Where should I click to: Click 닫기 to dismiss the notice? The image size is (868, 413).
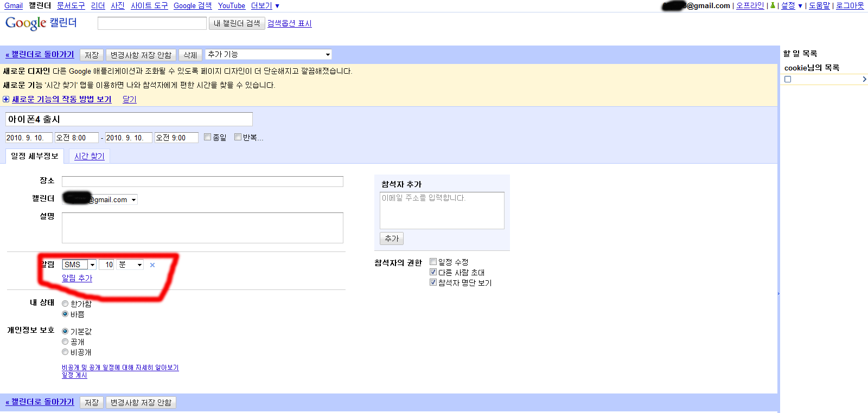[130, 99]
